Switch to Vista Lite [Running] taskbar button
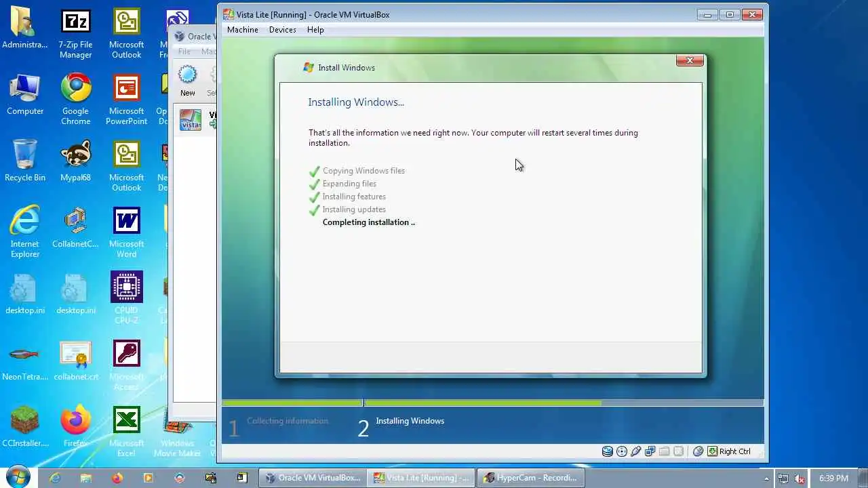868x488 pixels. (422, 478)
